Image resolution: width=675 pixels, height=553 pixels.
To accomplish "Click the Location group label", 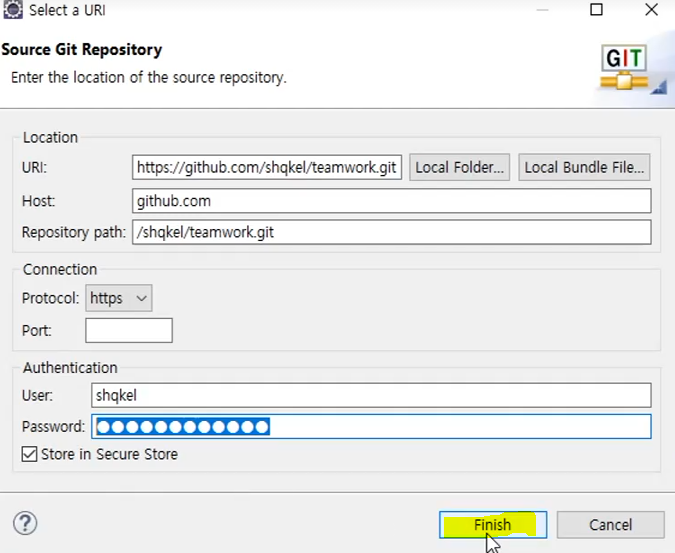I will coord(50,137).
